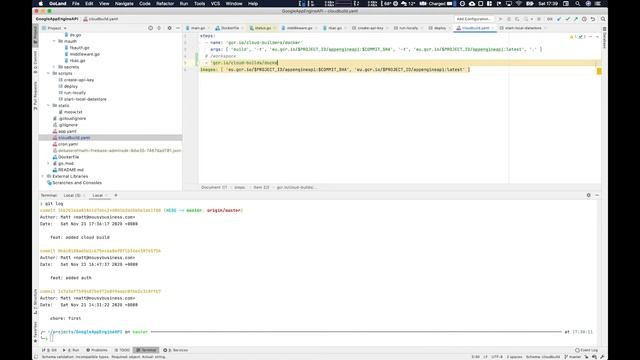The image size is (640, 360).
Task: Select the Local (2) terminal tab
Action: coord(72,196)
